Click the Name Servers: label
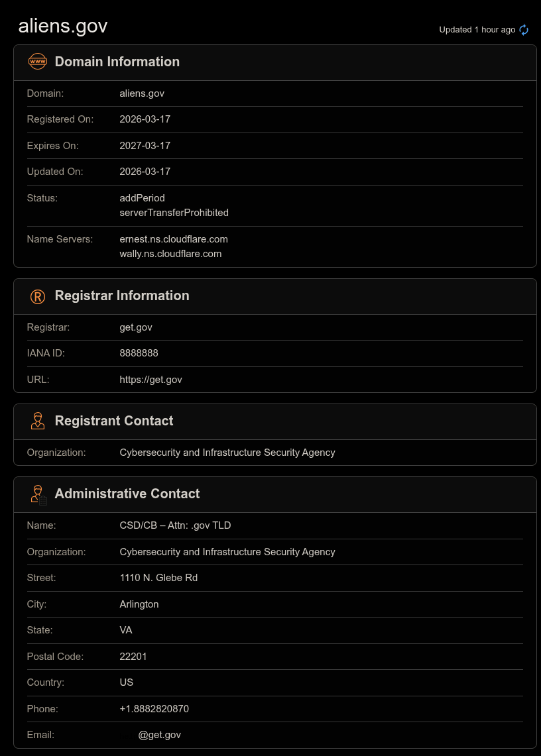This screenshot has width=541, height=756. pos(60,239)
